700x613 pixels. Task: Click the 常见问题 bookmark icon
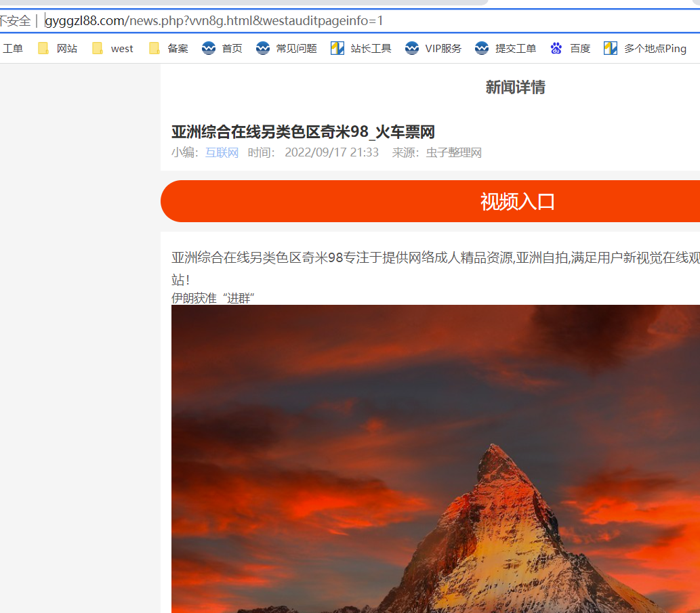pos(263,48)
